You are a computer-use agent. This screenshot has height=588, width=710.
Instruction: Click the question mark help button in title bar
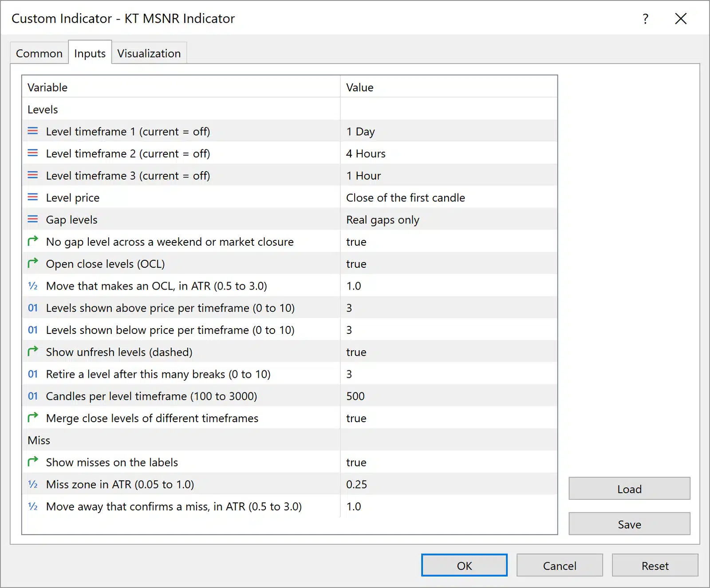pos(645,19)
